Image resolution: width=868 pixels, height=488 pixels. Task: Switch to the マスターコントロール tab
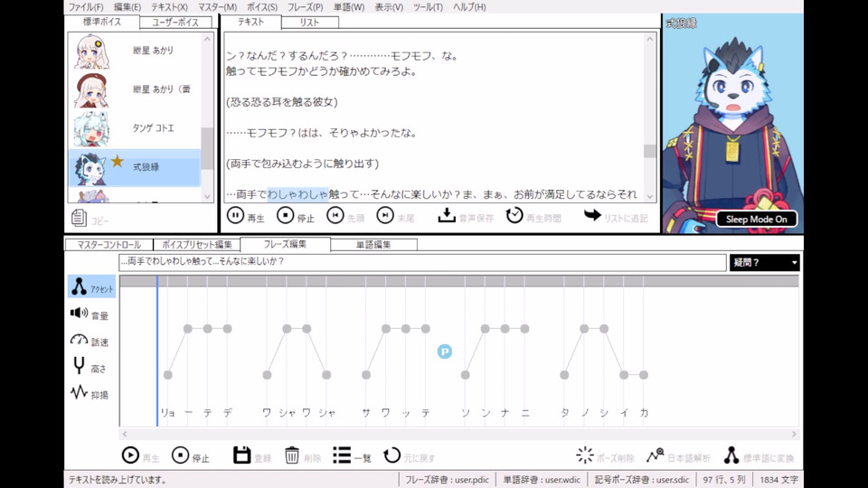pyautogui.click(x=108, y=245)
